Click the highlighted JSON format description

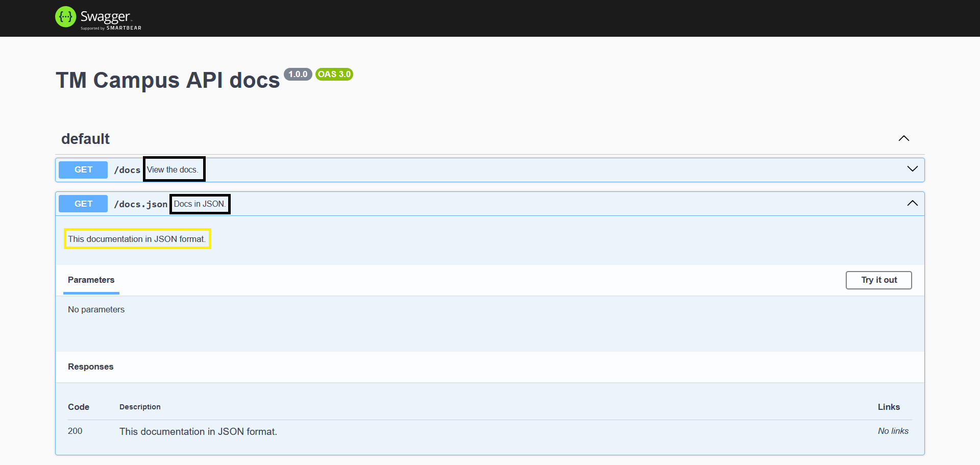137,238
